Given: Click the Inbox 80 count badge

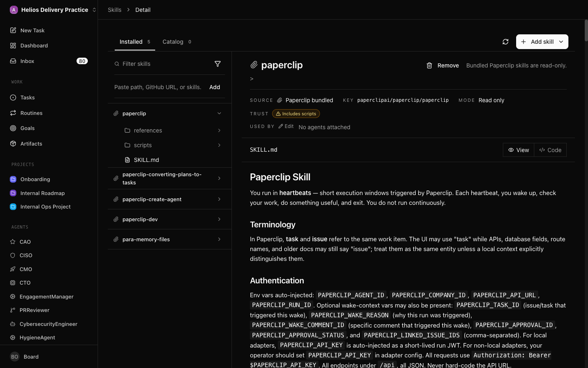Looking at the screenshot, I should point(82,61).
